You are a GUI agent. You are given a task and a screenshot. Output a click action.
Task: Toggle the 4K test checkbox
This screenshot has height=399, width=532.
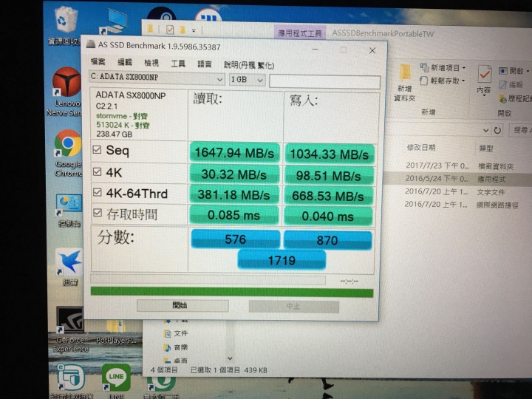pos(97,171)
